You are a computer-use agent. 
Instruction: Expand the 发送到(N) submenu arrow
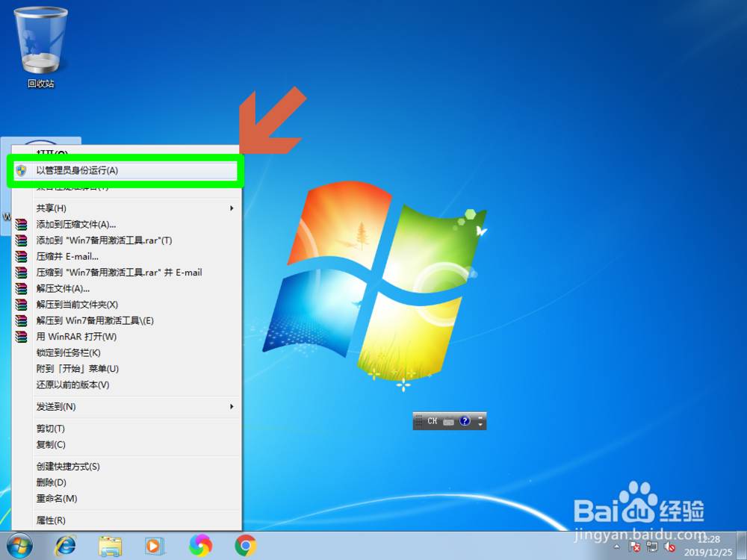click(232, 407)
